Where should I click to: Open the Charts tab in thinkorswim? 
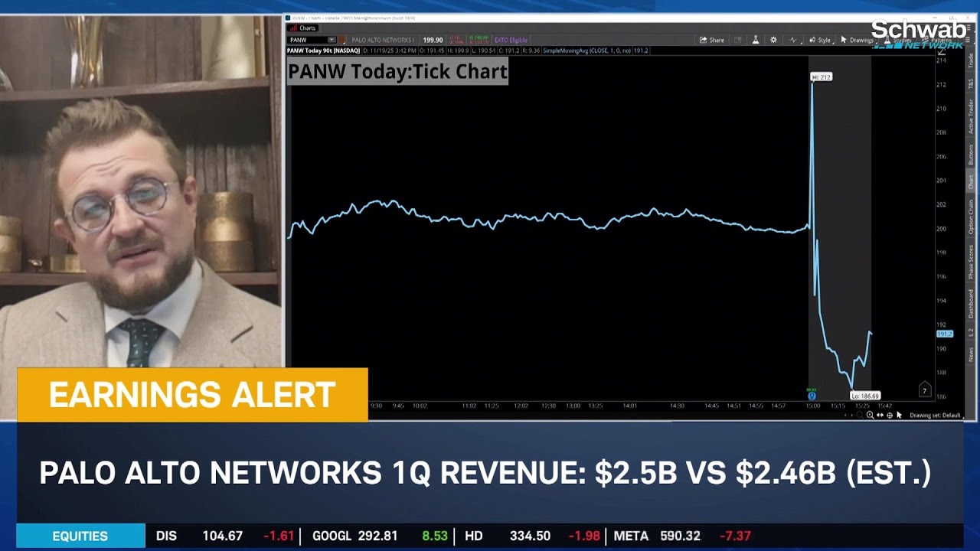[x=303, y=28]
